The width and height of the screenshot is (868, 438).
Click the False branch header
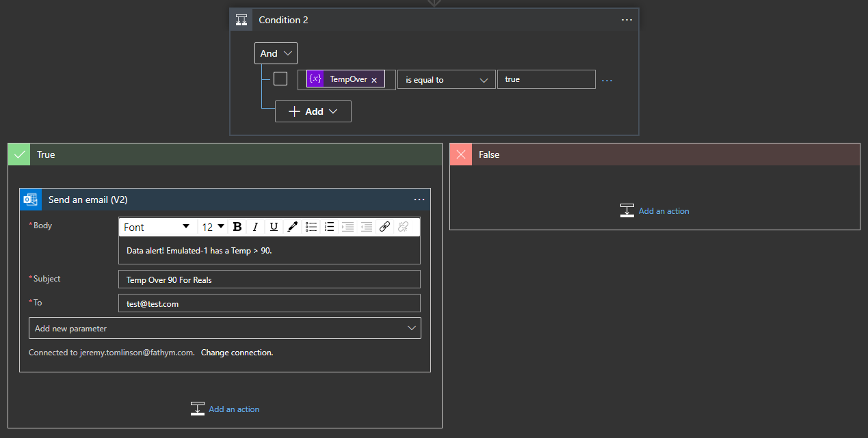(655, 154)
